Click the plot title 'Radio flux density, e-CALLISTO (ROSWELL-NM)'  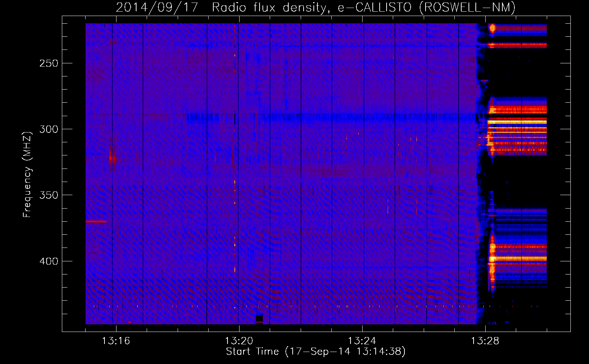[364, 7]
